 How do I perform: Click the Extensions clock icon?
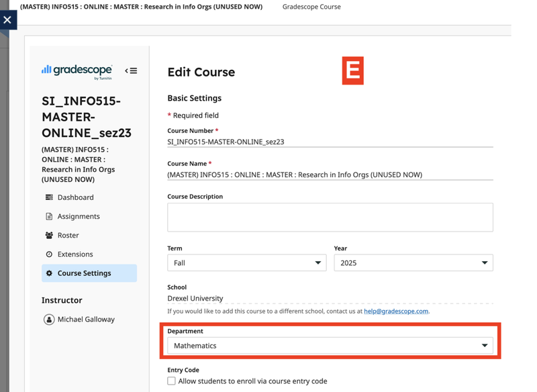[x=49, y=254]
